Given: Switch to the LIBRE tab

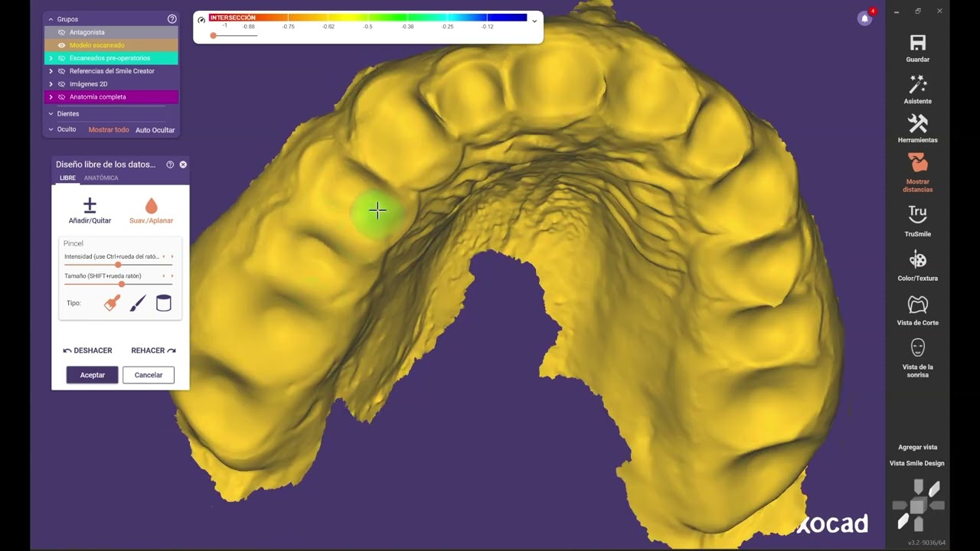Looking at the screenshot, I should (x=68, y=178).
